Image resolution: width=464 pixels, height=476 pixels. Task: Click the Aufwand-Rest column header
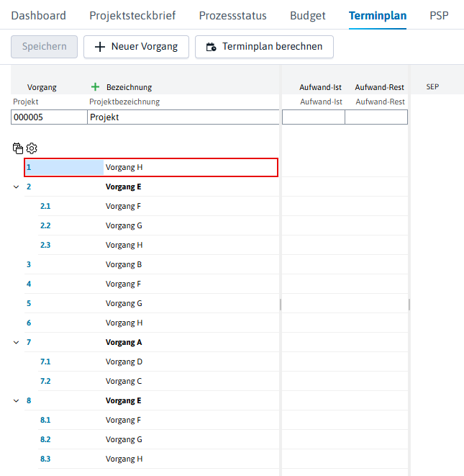click(x=379, y=87)
